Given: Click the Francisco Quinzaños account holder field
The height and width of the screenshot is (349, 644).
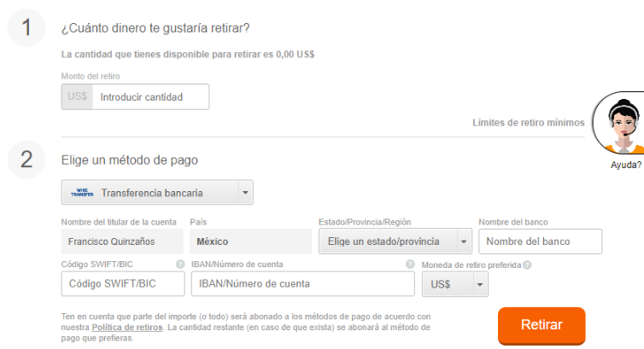Looking at the screenshot, I should point(122,241).
